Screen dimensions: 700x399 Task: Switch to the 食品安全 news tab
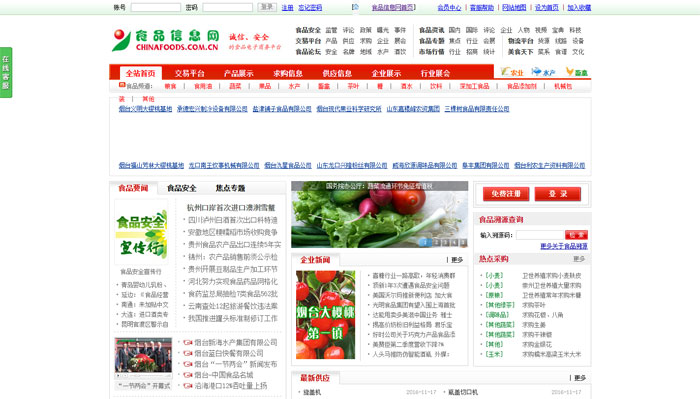tap(182, 188)
